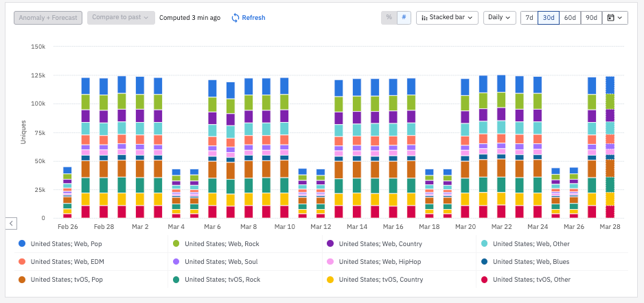Choose the 90d time range
This screenshot has width=644, height=303.
(x=590, y=18)
